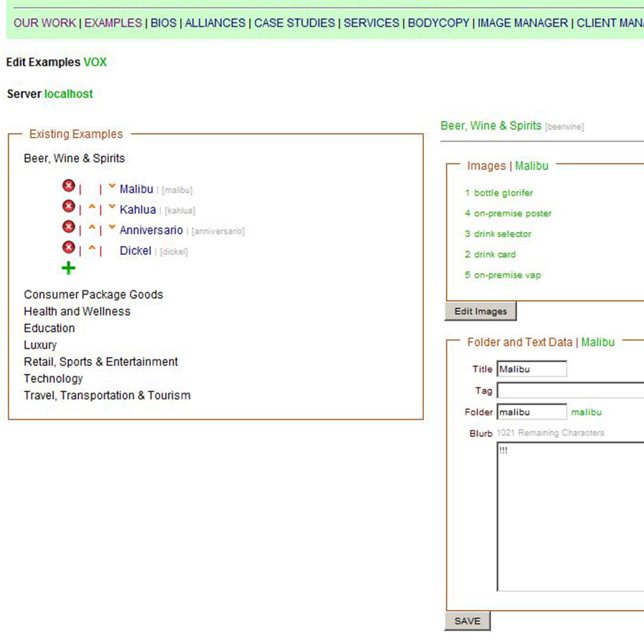Screen dimensions: 644x644
Task: Delete the Malibu example
Action: point(68,186)
